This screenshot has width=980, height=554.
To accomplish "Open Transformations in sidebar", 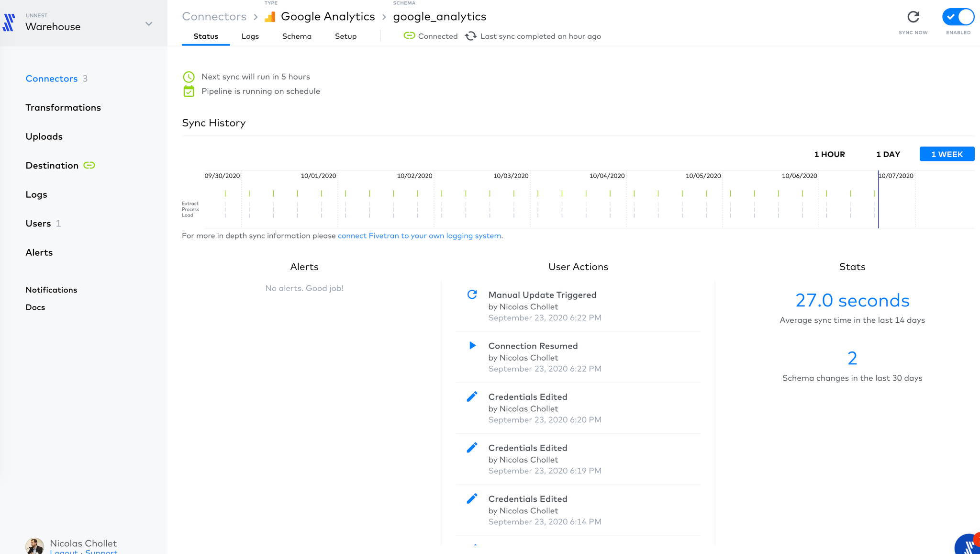I will pyautogui.click(x=63, y=108).
